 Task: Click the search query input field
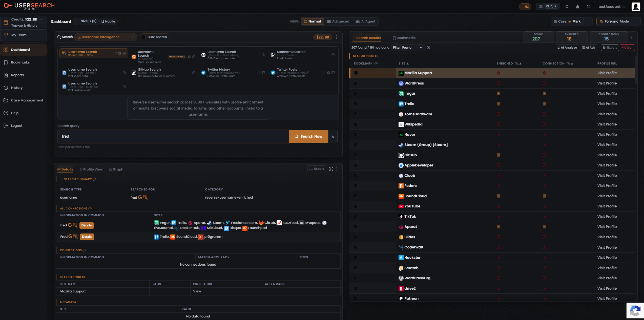pos(173,136)
